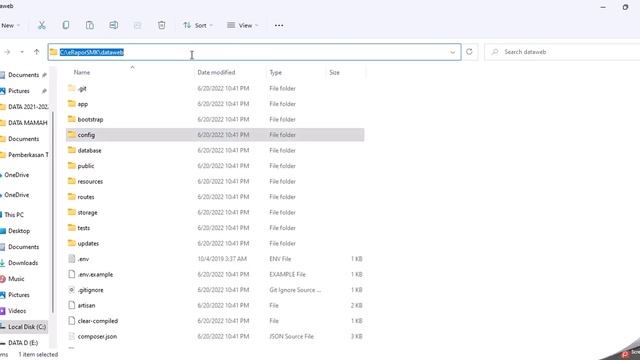Select This PC in navigation pane

[x=14, y=215]
